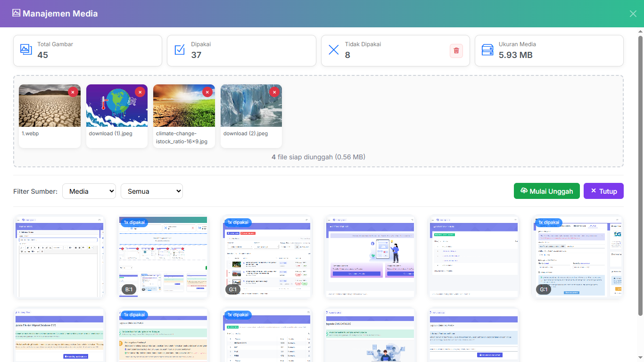Click the Mulai Unggah button
This screenshot has height=362, width=644.
click(547, 191)
